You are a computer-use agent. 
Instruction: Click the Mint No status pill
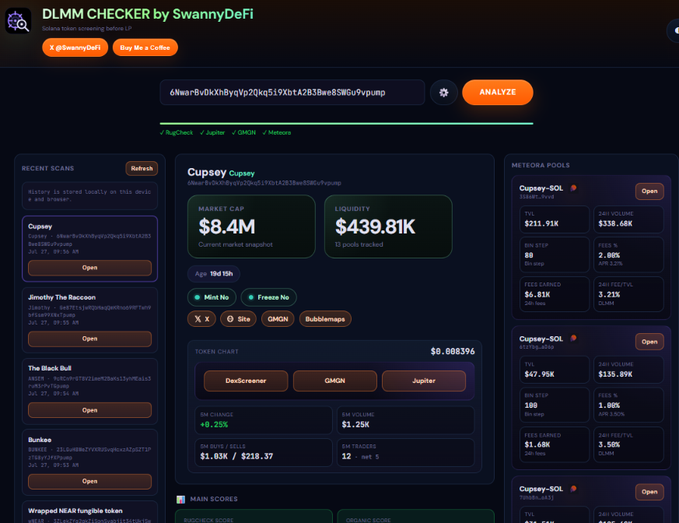[212, 297]
